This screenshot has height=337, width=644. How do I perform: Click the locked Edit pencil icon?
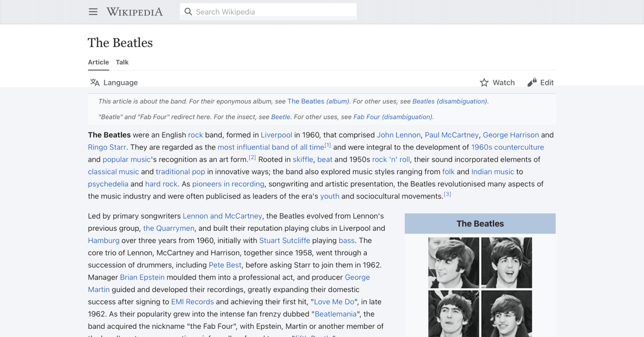tap(532, 82)
